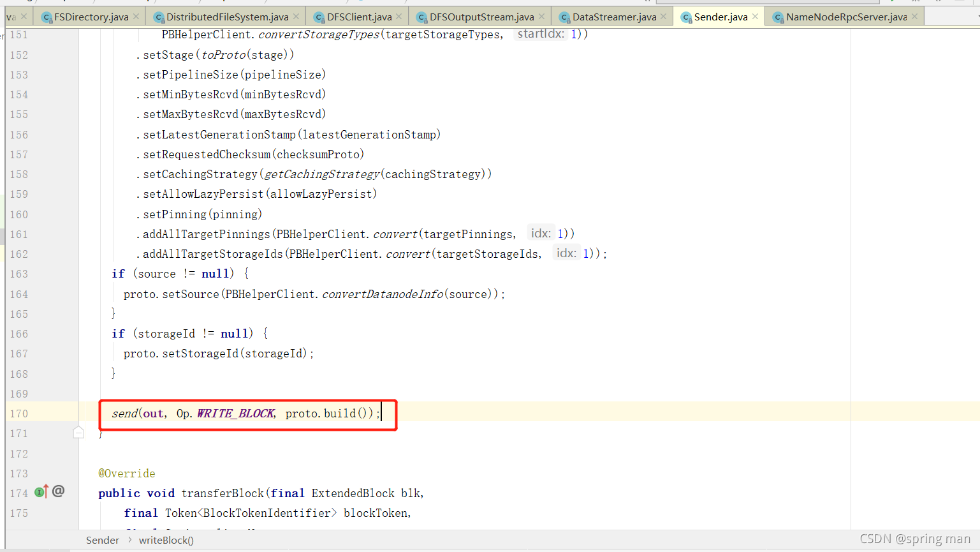Click getCachingStrategy on line 158
The width and height of the screenshot is (980, 552).
click(322, 174)
